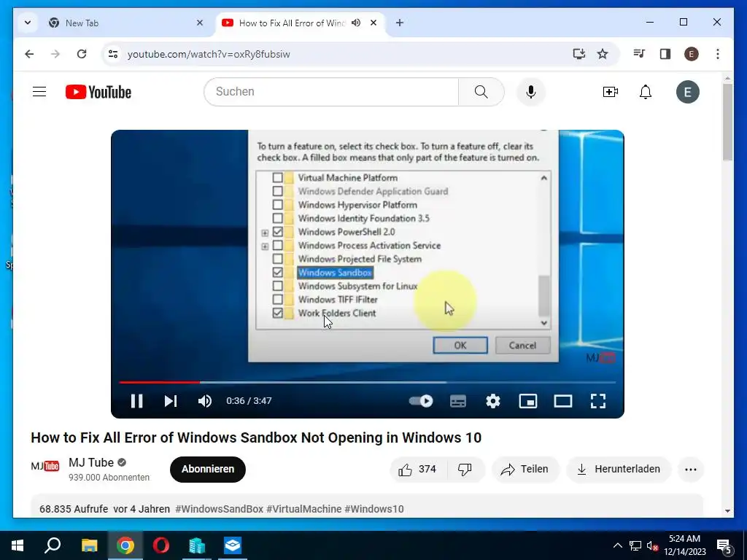Open the YouTube account avatar menu
Screen dimensions: 747x560
pyautogui.click(x=687, y=92)
